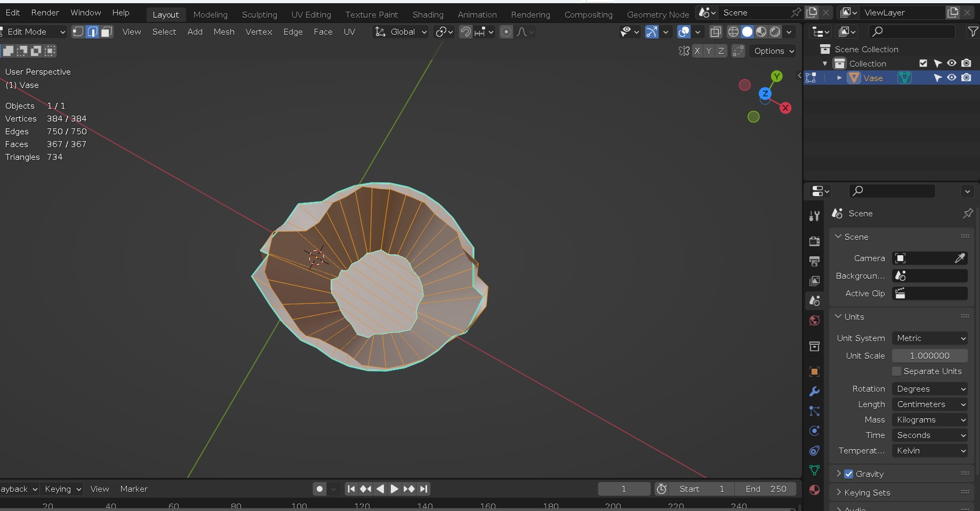
Task: Open the Vertex menu
Action: [x=259, y=32]
